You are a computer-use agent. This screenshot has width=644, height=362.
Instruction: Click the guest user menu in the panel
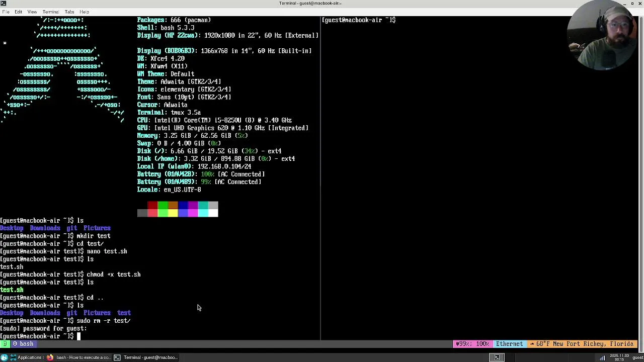click(638, 357)
